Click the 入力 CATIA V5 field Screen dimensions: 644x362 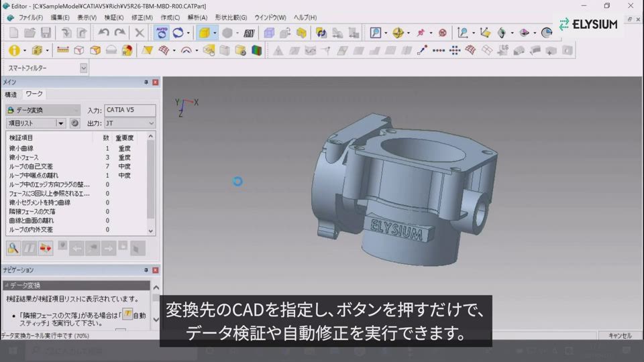(129, 110)
